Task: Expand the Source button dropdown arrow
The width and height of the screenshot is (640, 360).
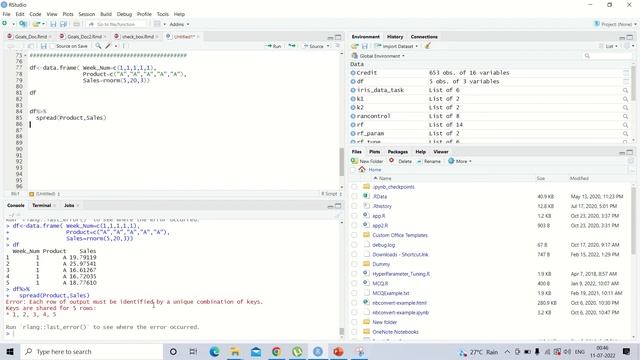Action: [x=328, y=46]
